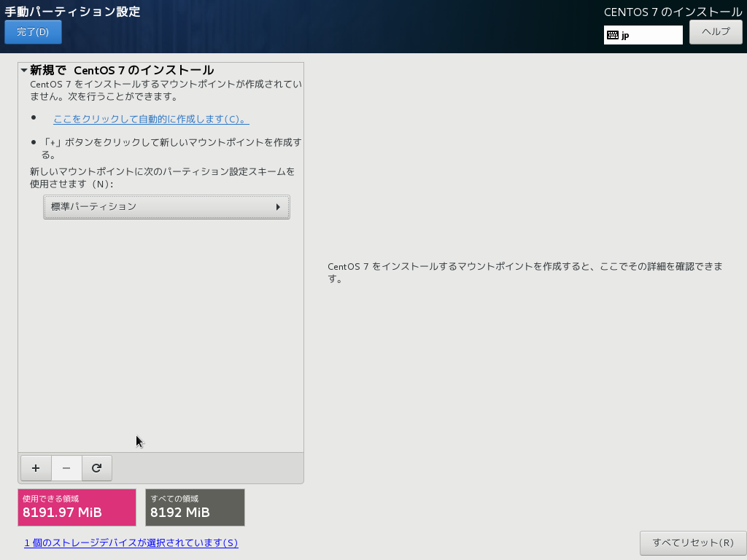This screenshot has width=747, height=560.
Task: Click the arrow on the 標準パーティション selector
Action: point(278,207)
